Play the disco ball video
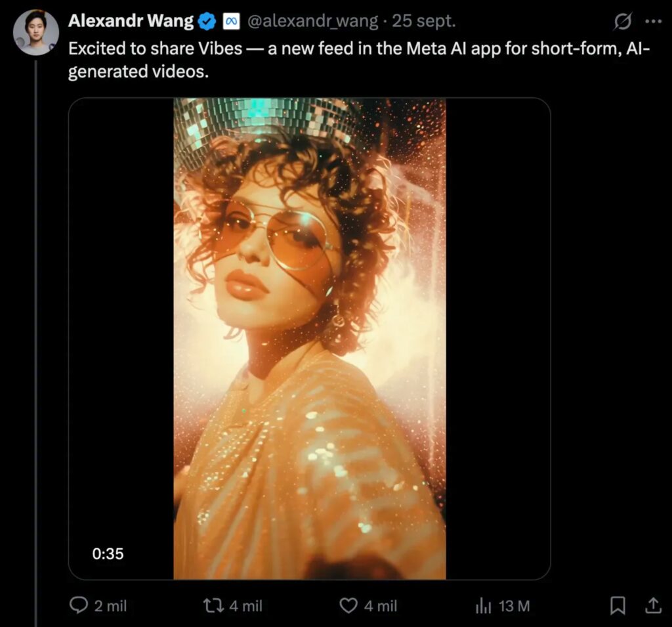 click(309, 338)
